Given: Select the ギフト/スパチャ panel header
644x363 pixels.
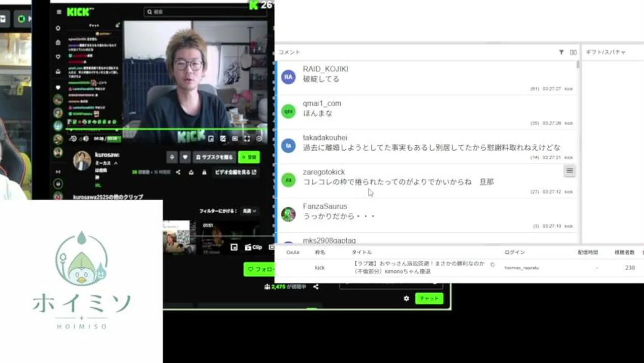Looking at the screenshot, I should [x=606, y=52].
